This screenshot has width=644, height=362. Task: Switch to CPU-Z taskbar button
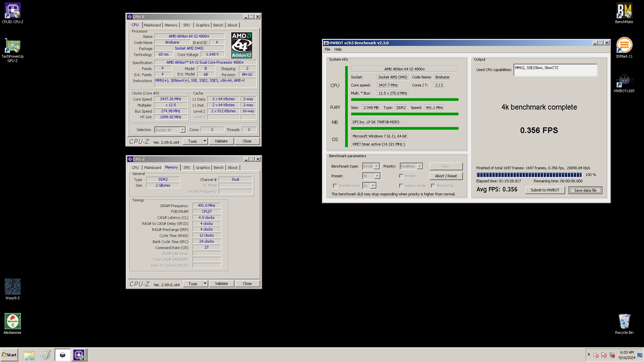pos(79,355)
